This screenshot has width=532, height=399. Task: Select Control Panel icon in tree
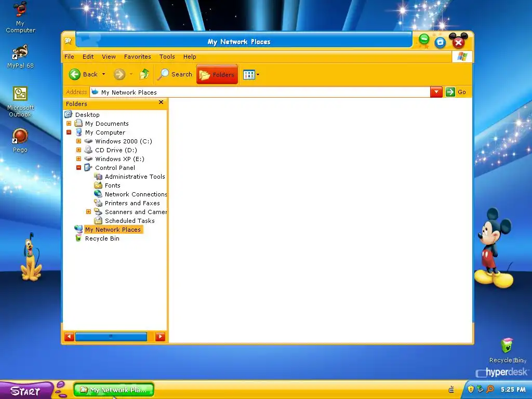(88, 167)
